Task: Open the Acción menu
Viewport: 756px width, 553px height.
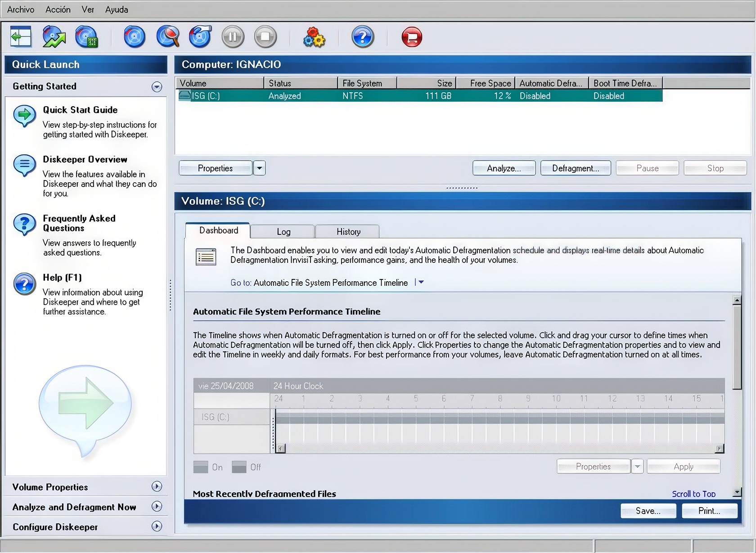Action: [58, 9]
